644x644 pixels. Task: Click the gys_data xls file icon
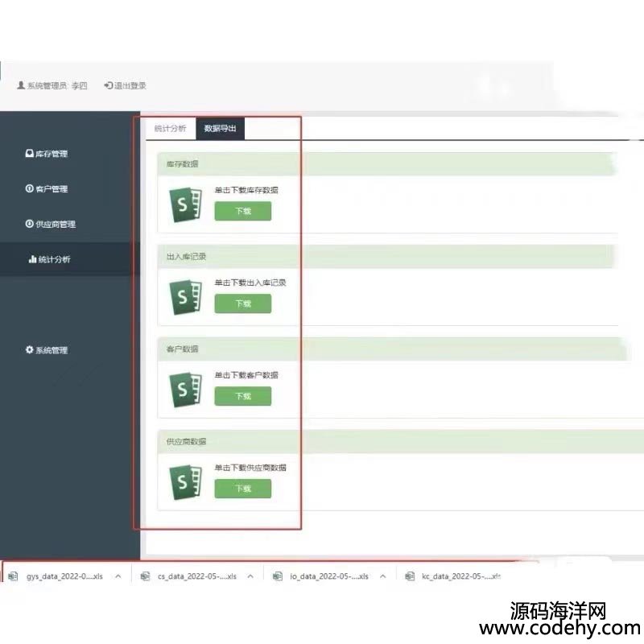point(14,576)
